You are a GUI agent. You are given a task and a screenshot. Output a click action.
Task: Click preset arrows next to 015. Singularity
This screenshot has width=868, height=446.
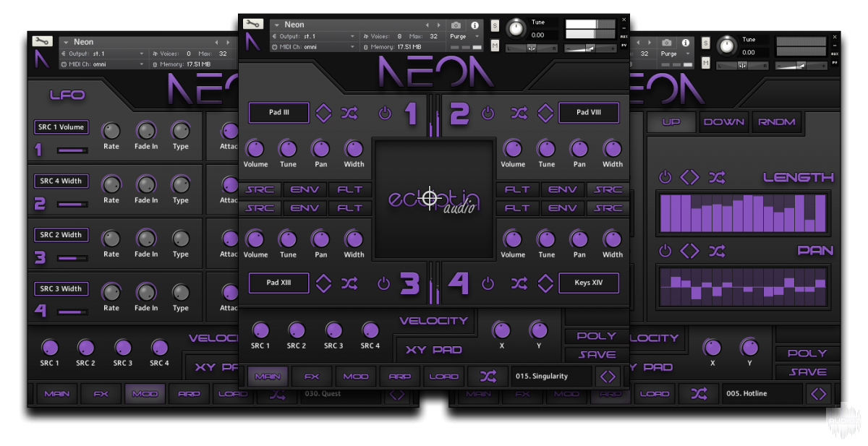608,377
